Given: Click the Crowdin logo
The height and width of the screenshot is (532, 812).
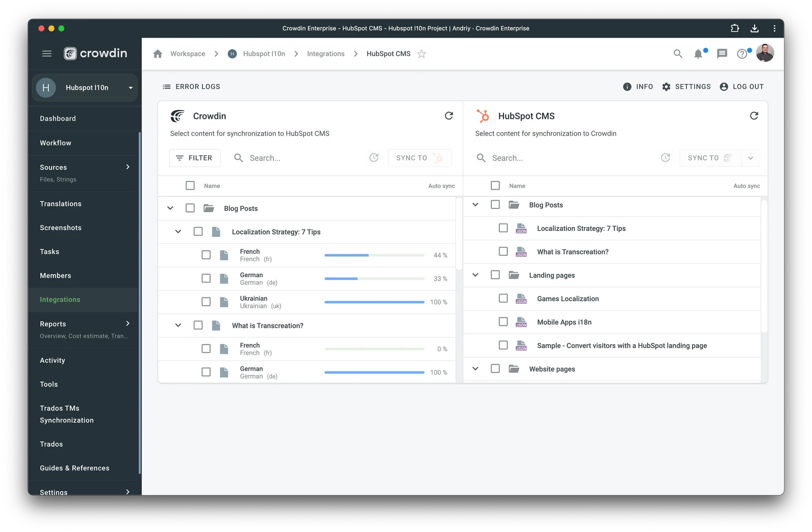Looking at the screenshot, I should 96,53.
